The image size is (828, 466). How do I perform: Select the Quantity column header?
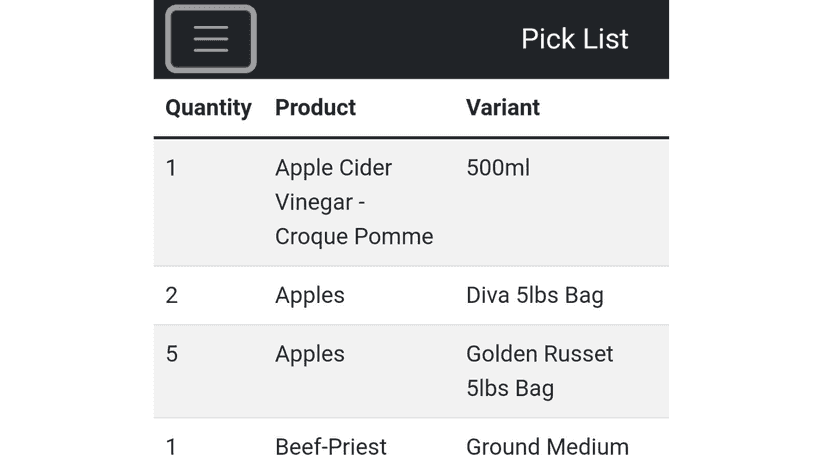coord(209,108)
